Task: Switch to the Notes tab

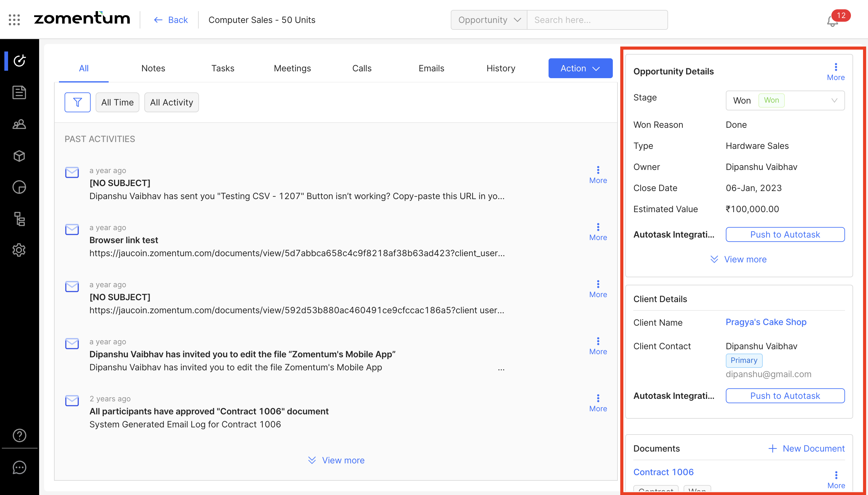Action: (153, 68)
